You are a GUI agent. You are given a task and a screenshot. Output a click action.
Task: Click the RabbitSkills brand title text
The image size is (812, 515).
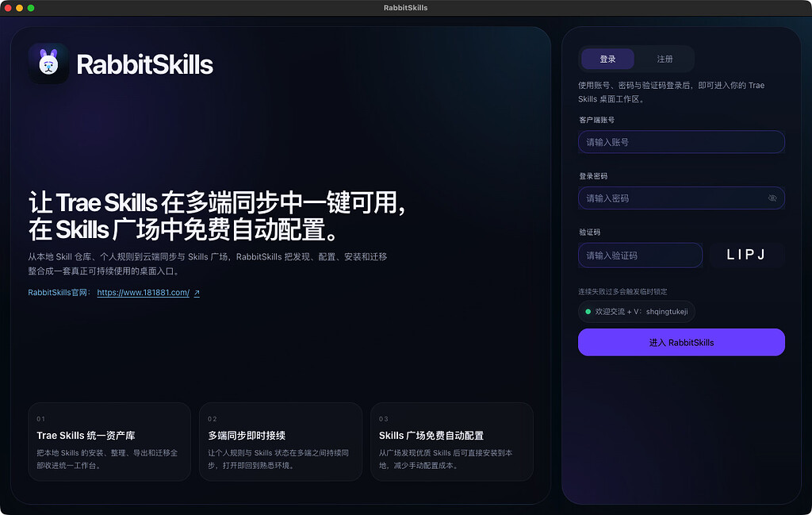pyautogui.click(x=145, y=65)
